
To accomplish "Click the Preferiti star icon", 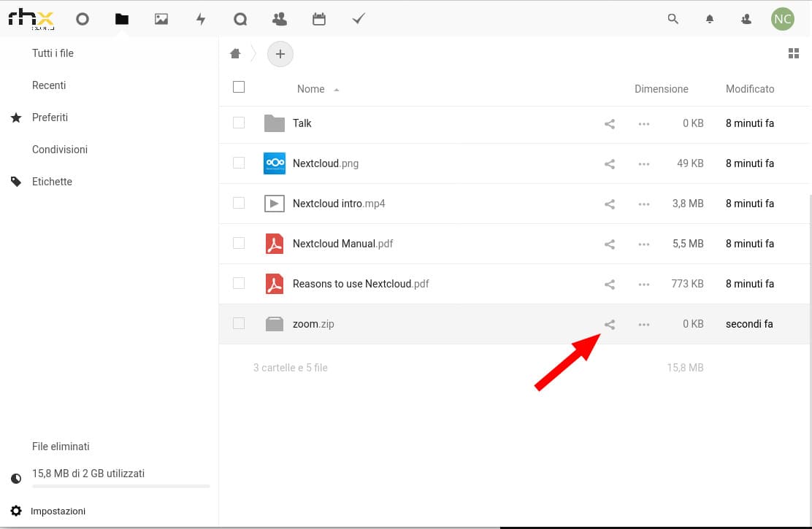I will [x=16, y=118].
